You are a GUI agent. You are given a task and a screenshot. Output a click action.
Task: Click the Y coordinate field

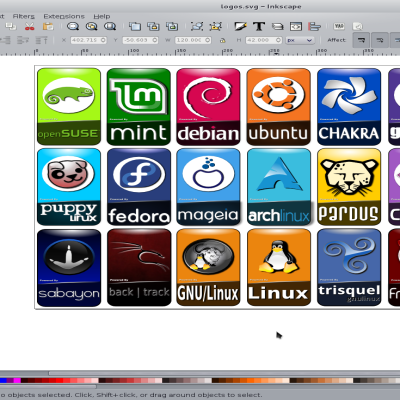coord(140,40)
